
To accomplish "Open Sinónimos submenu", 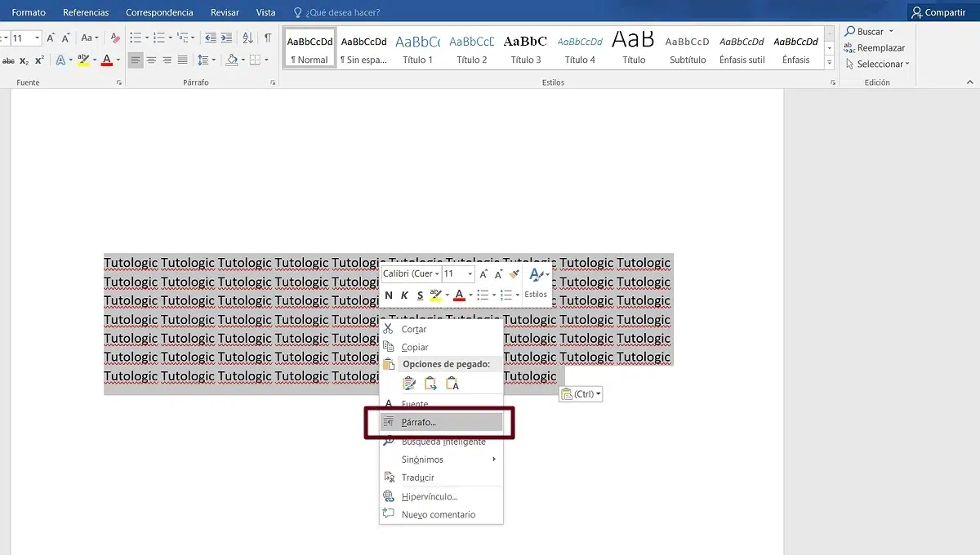I will [441, 460].
